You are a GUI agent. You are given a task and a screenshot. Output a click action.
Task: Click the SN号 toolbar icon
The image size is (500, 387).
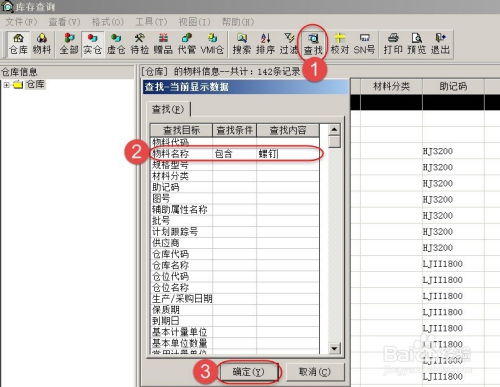(364, 44)
